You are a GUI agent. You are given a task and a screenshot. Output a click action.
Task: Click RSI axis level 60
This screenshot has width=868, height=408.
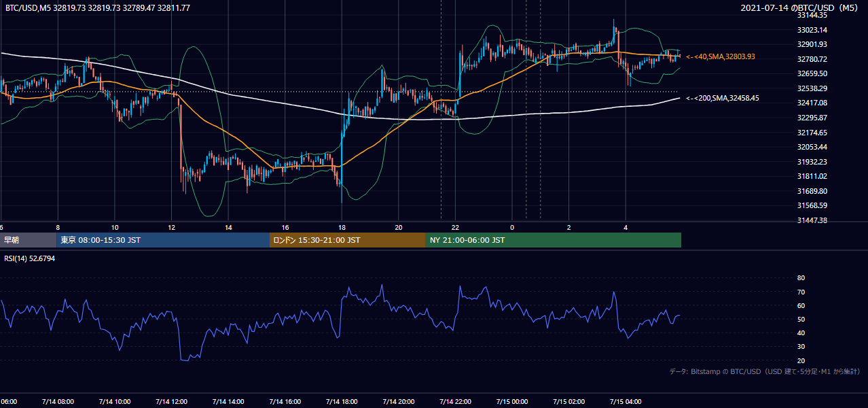point(801,305)
